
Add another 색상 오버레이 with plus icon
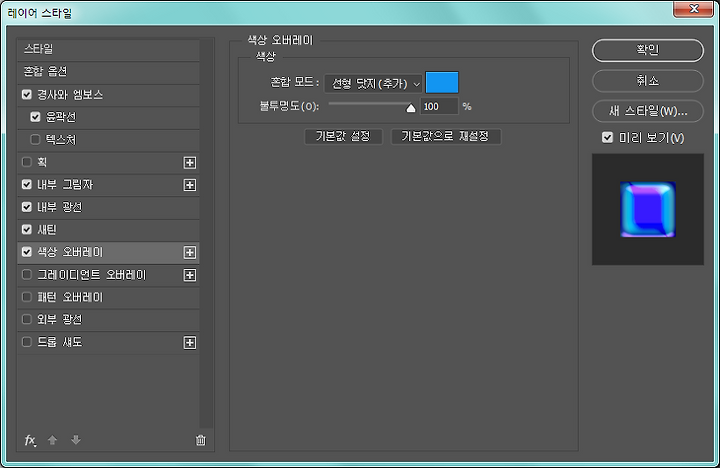(190, 253)
